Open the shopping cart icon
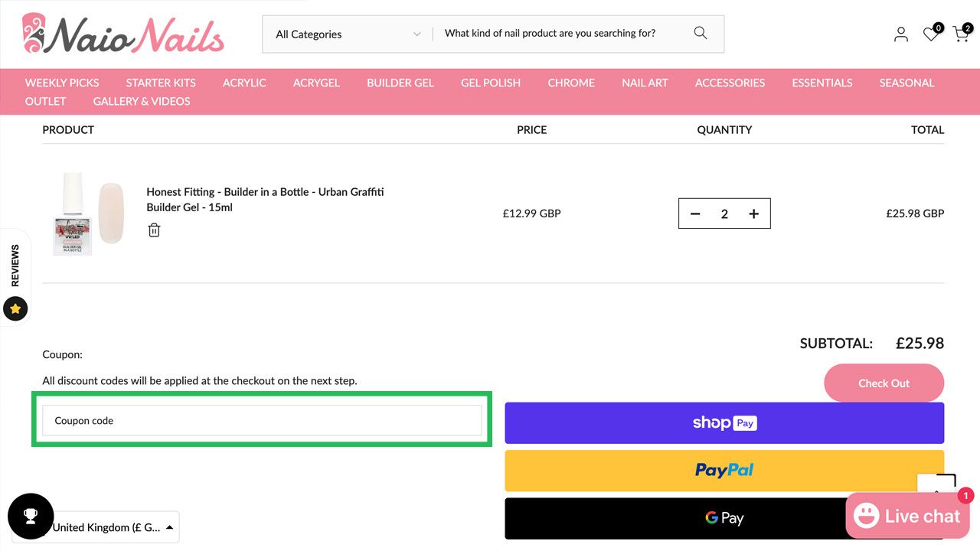 pyautogui.click(x=961, y=33)
